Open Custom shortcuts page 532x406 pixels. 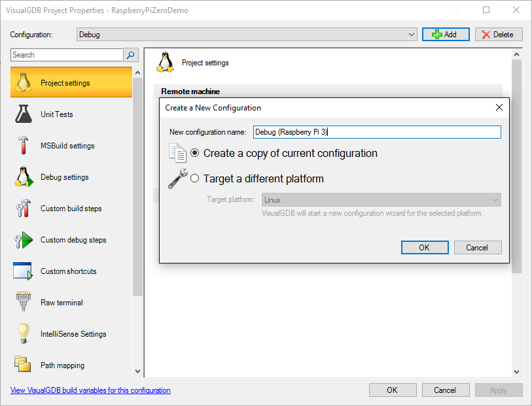click(71, 271)
